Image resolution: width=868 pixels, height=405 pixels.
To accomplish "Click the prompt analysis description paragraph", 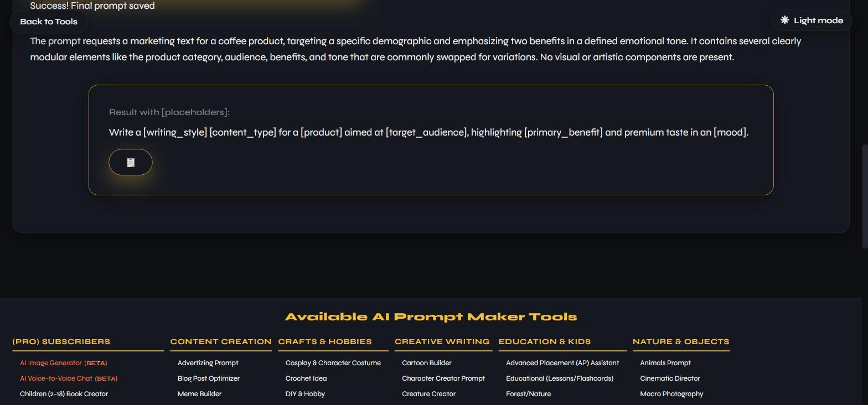I will [x=416, y=49].
